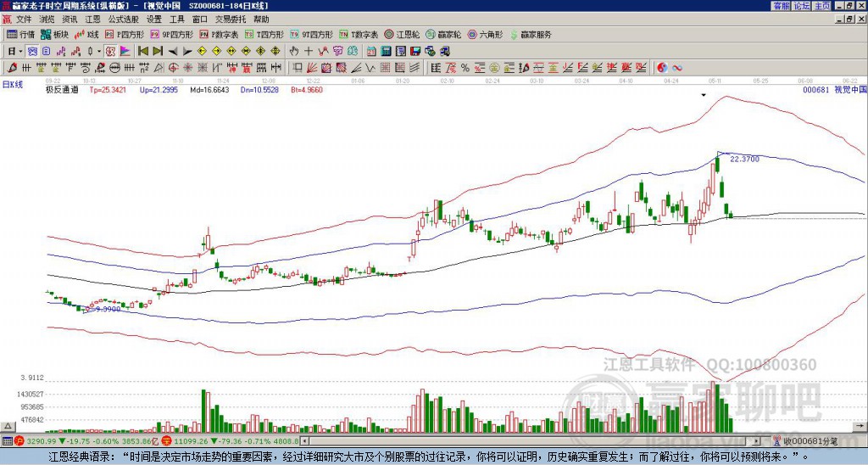Click the yin-yang taiji icon
Image resolution: width=868 pixels, height=465 pixels.
[x=662, y=68]
